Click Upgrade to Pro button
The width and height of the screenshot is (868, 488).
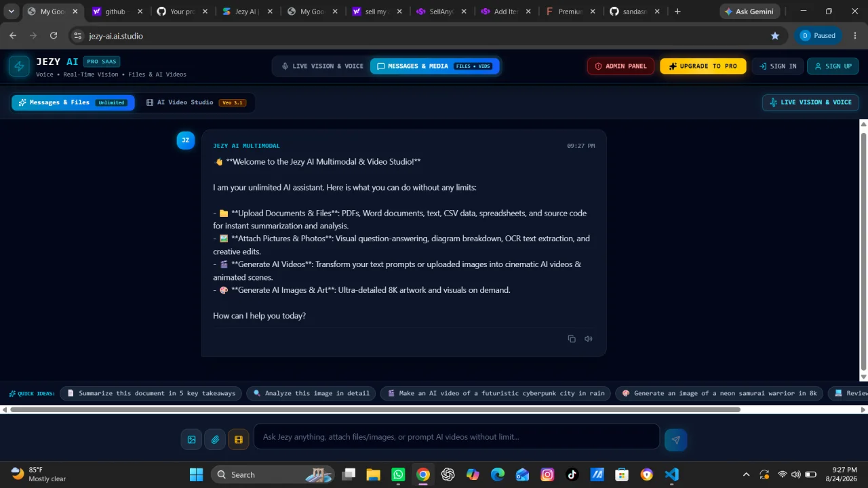point(703,66)
